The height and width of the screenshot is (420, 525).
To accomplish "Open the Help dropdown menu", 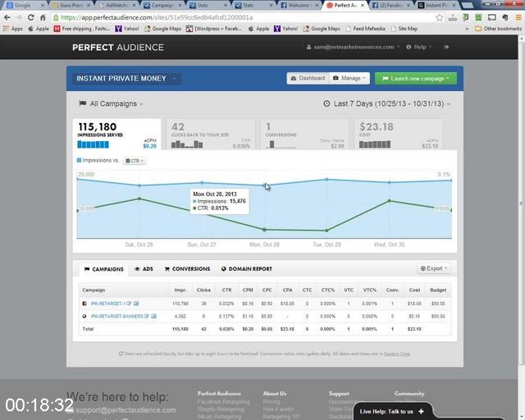I will pos(419,48).
